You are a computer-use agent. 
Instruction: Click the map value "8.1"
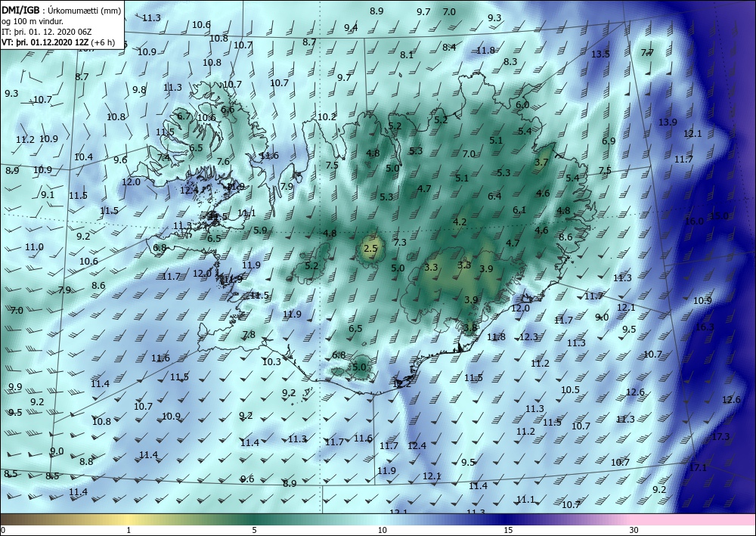click(407, 54)
